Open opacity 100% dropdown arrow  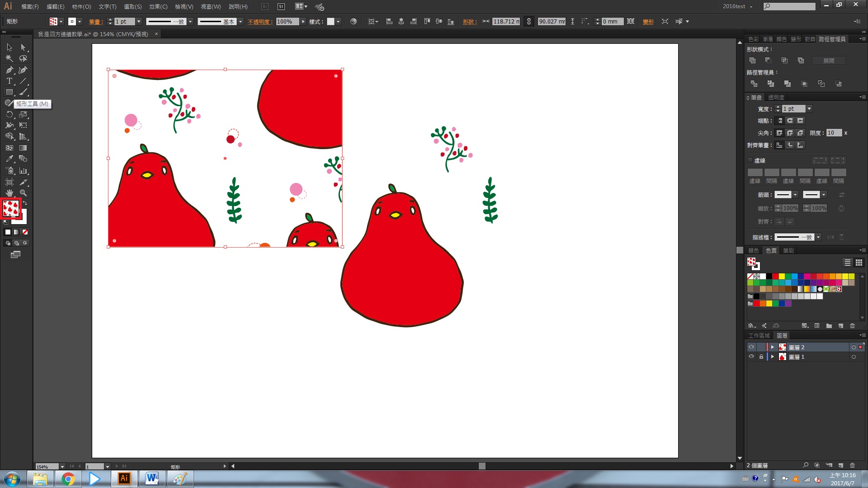pos(303,22)
